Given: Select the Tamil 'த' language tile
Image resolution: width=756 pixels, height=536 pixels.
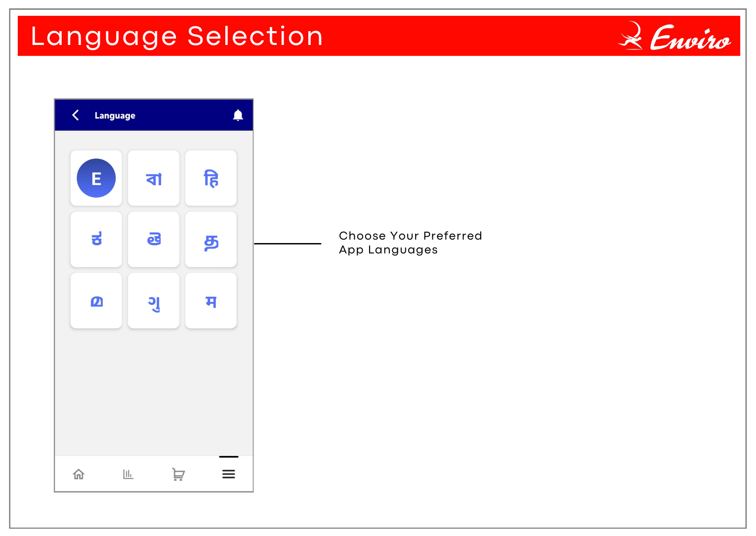Looking at the screenshot, I should pyautogui.click(x=211, y=240).
